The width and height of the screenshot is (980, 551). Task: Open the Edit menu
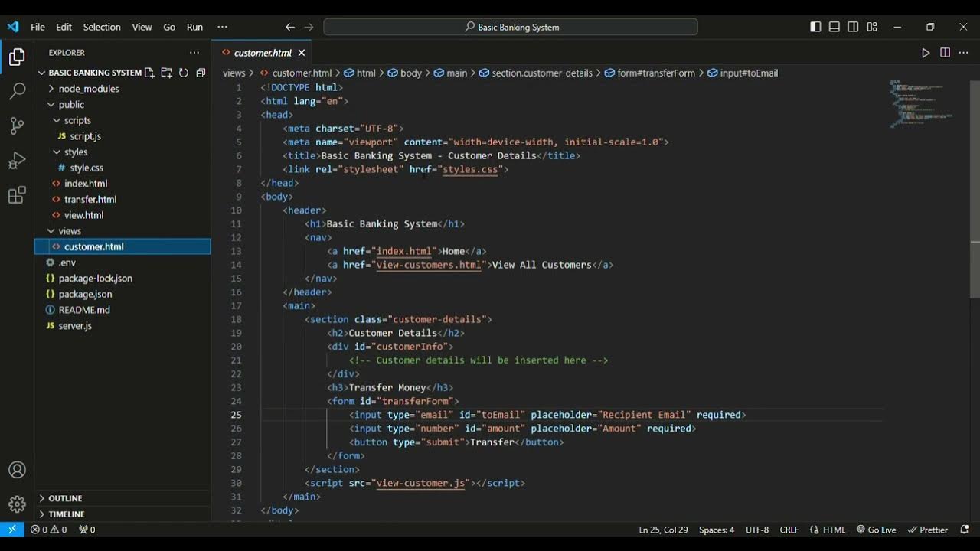64,27
